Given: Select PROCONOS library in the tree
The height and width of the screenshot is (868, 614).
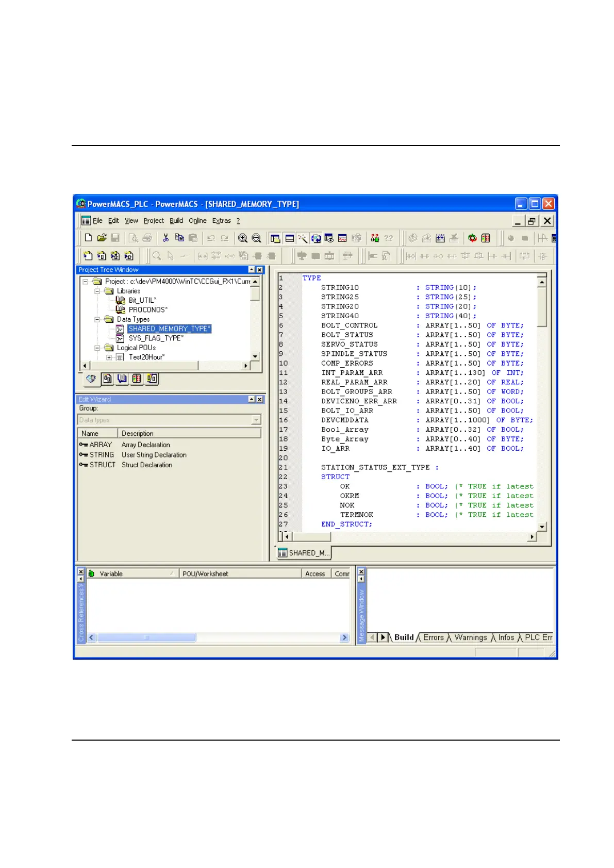Looking at the screenshot, I should coord(148,310).
